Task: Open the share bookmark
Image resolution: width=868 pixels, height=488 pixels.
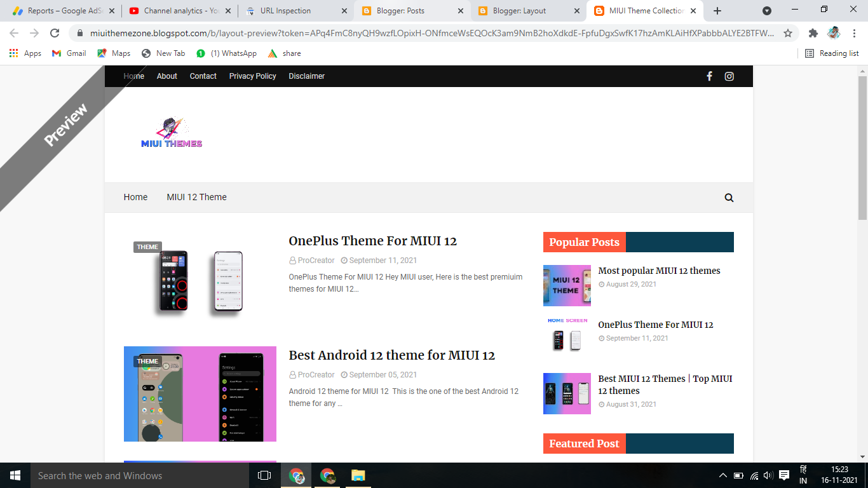Action: tap(284, 53)
